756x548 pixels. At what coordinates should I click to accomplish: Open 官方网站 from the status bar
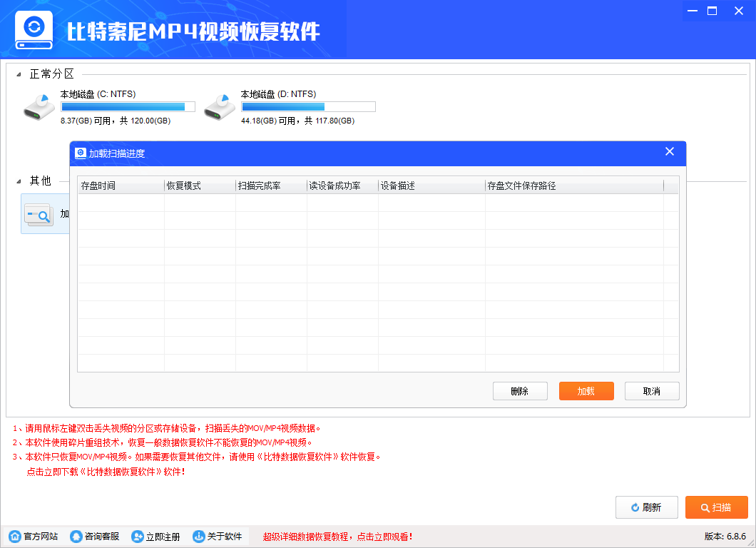point(34,537)
